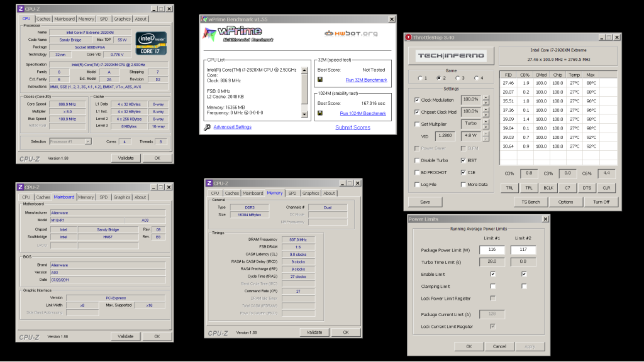This screenshot has width=644, height=362.
Task: Increase Chipset Clock Mod with the up arrow
Action: [x=486, y=109]
